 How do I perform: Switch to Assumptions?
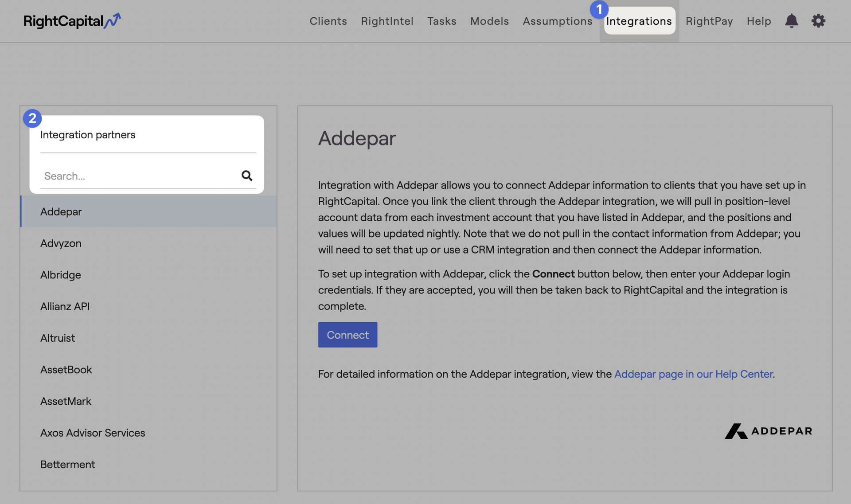[557, 21]
